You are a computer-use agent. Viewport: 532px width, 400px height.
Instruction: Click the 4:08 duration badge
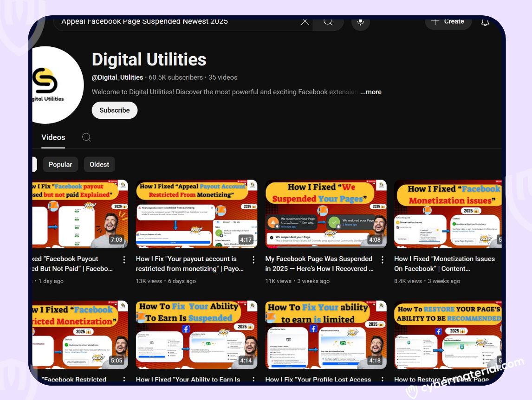click(375, 239)
